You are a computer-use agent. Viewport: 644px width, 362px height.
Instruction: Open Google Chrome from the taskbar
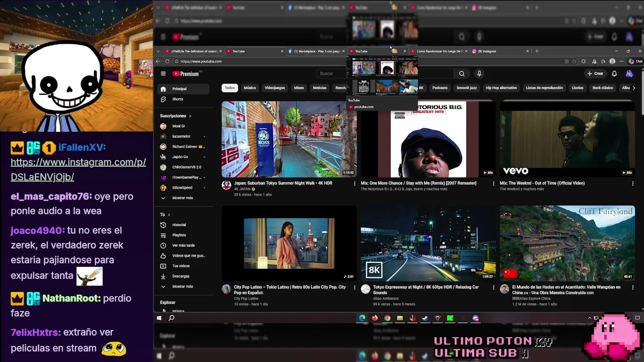click(x=387, y=318)
